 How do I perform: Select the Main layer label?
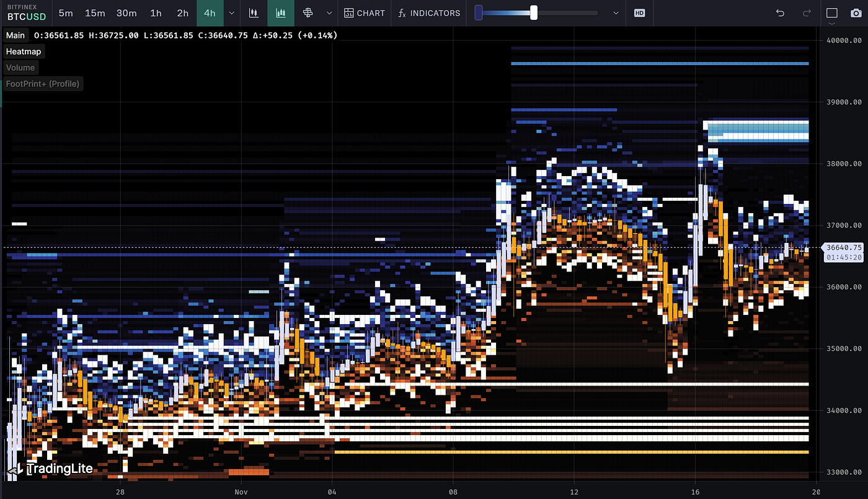[x=15, y=35]
